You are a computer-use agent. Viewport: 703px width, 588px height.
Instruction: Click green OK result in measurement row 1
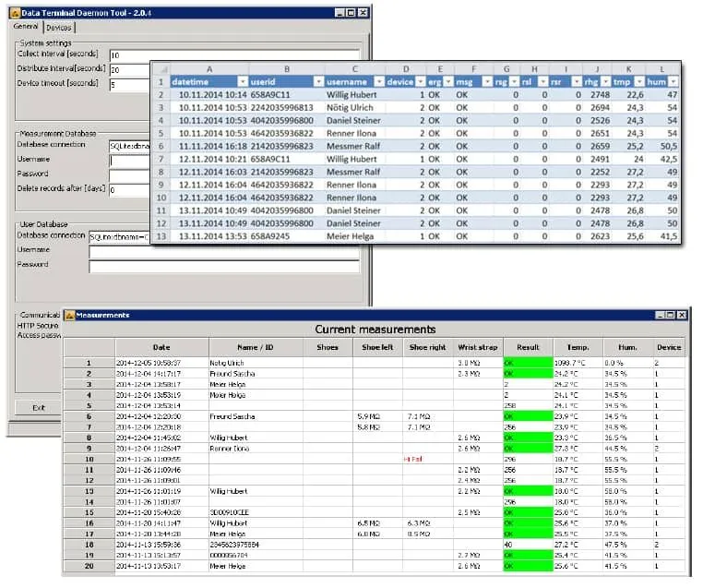(x=528, y=363)
